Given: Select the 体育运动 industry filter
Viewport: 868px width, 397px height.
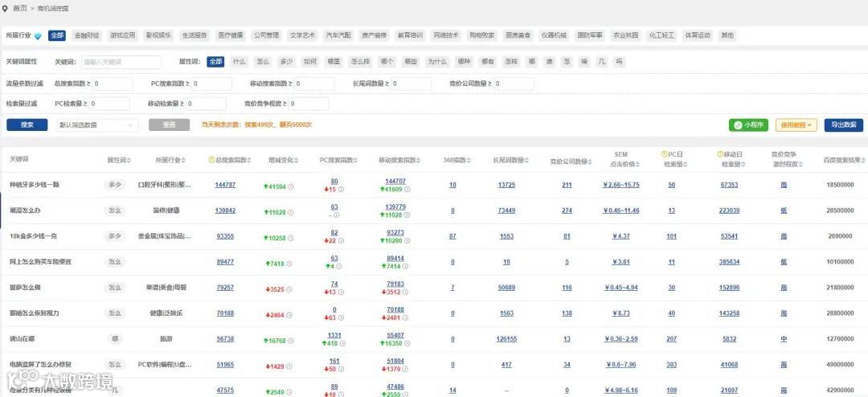Looking at the screenshot, I should coord(698,35).
